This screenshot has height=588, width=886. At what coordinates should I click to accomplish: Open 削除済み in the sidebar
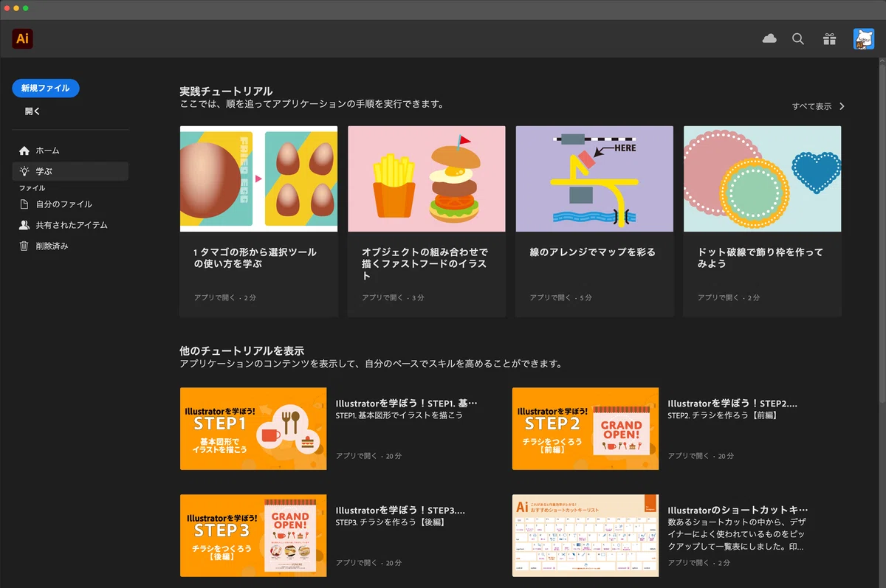70,246
